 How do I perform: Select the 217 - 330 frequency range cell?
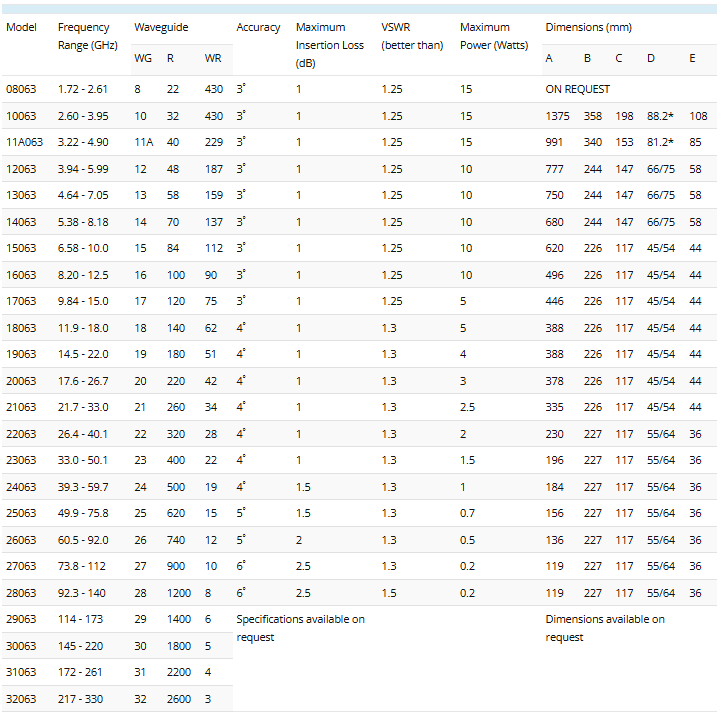coord(80,699)
